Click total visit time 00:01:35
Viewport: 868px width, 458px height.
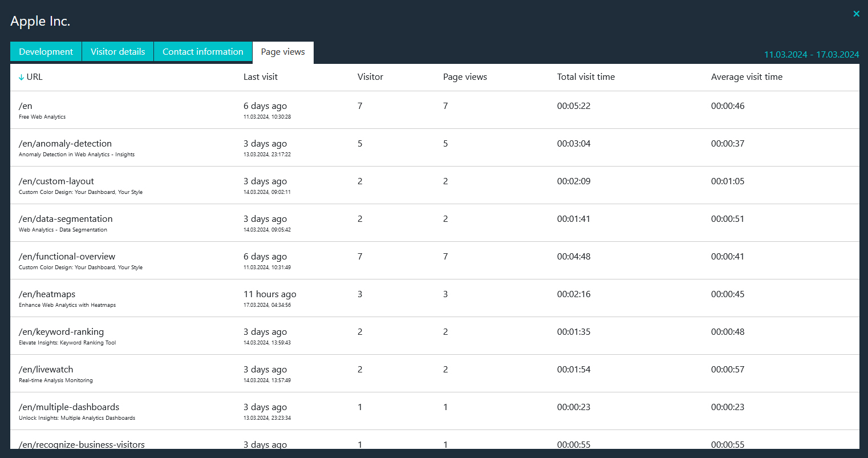pyautogui.click(x=574, y=332)
